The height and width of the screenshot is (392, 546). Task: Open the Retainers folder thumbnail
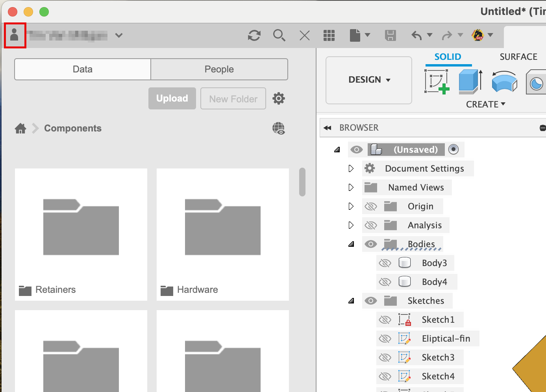pos(81,227)
